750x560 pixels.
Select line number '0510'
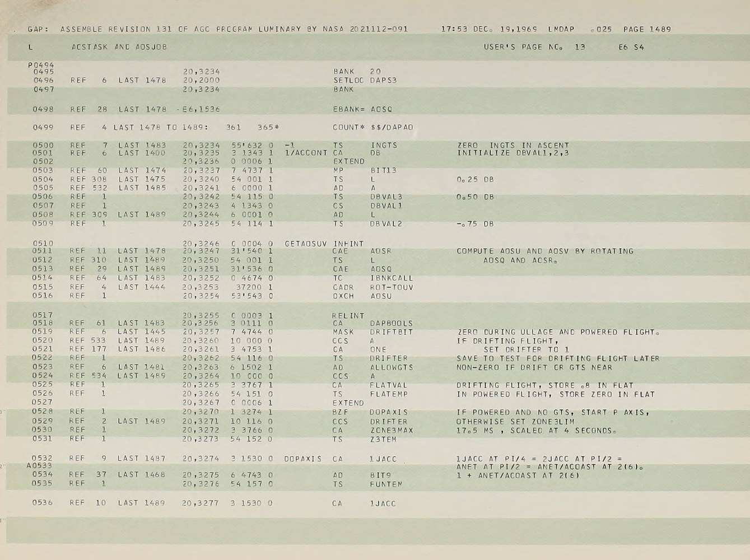click(x=43, y=244)
